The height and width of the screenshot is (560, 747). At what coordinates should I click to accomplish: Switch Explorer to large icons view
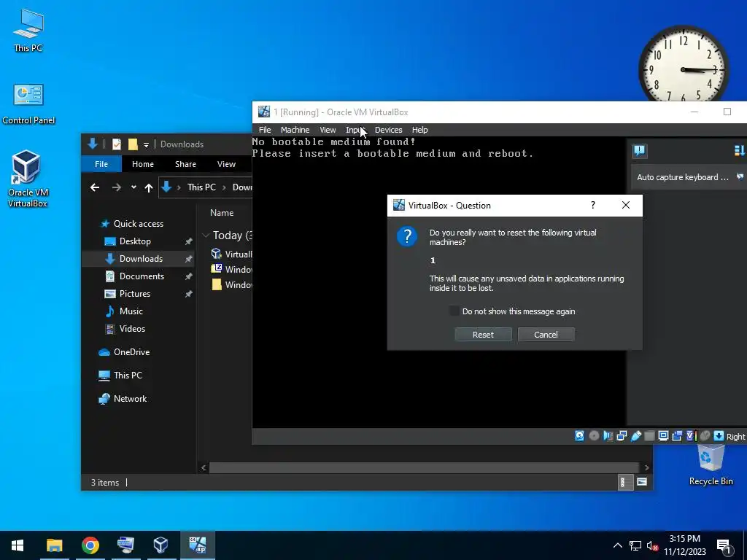[x=642, y=482]
